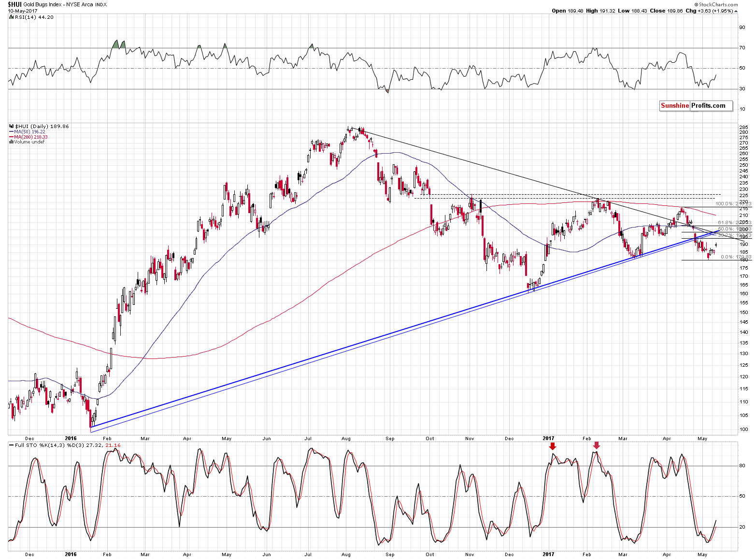756x559 pixels.
Task: Click the 70 level on the RSI axis
Action: click(x=742, y=48)
